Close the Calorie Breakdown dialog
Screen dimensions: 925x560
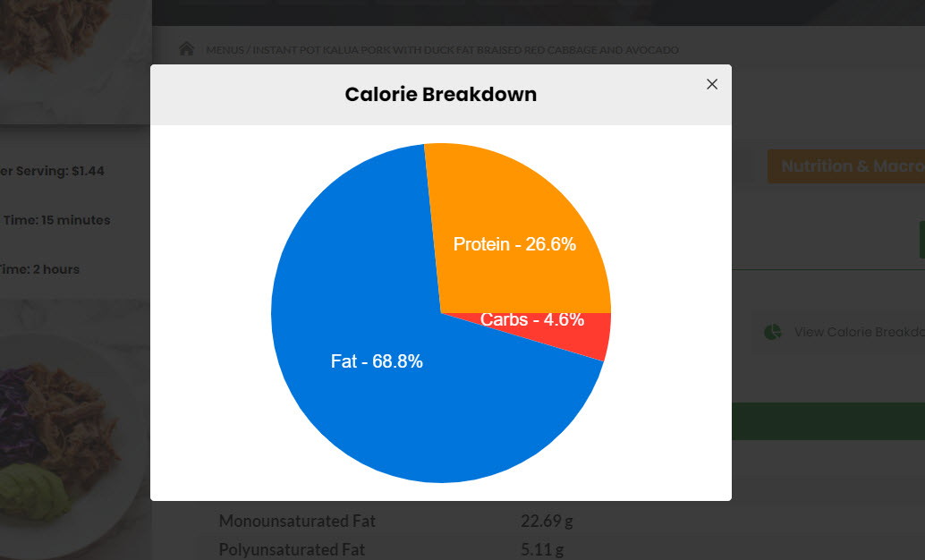[712, 84]
